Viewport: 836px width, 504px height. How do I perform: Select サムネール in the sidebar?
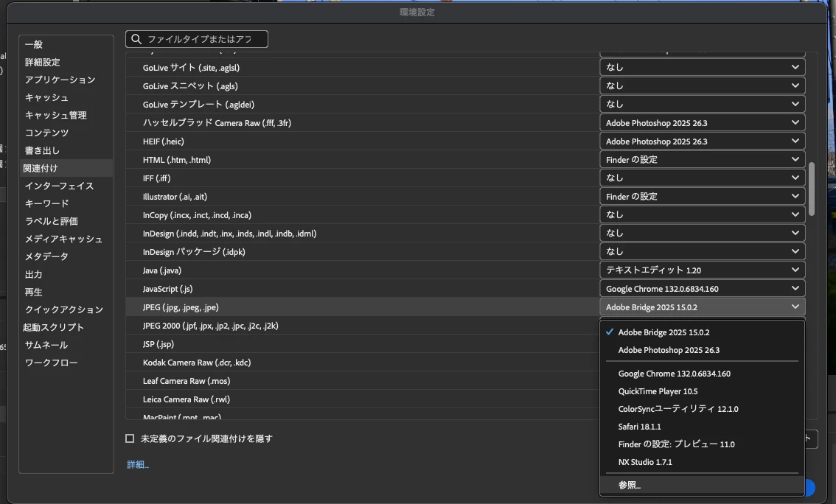pyautogui.click(x=46, y=345)
